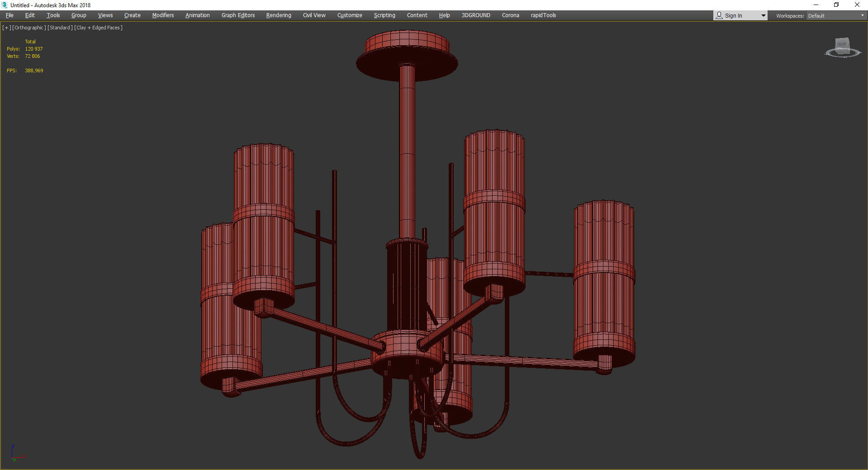The height and width of the screenshot is (470, 868).
Task: Open the Graph Editors menu
Action: (x=238, y=15)
